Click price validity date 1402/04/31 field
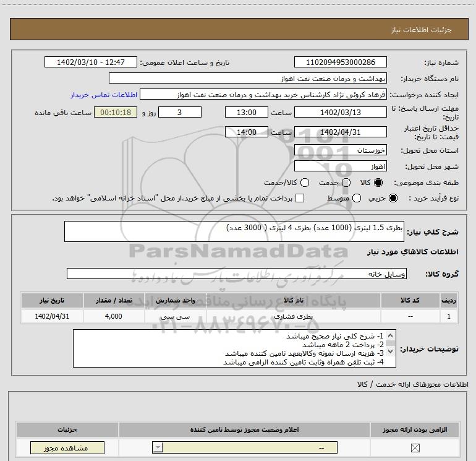This screenshot has width=476, height=461. (x=340, y=132)
